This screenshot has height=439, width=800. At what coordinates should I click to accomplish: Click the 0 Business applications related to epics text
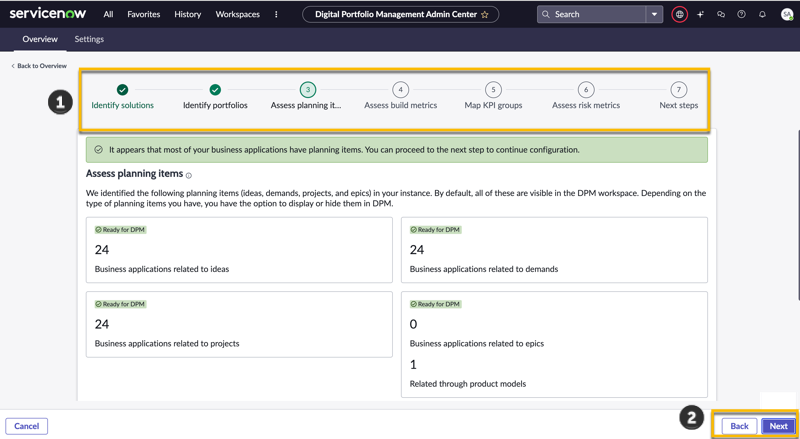(477, 344)
